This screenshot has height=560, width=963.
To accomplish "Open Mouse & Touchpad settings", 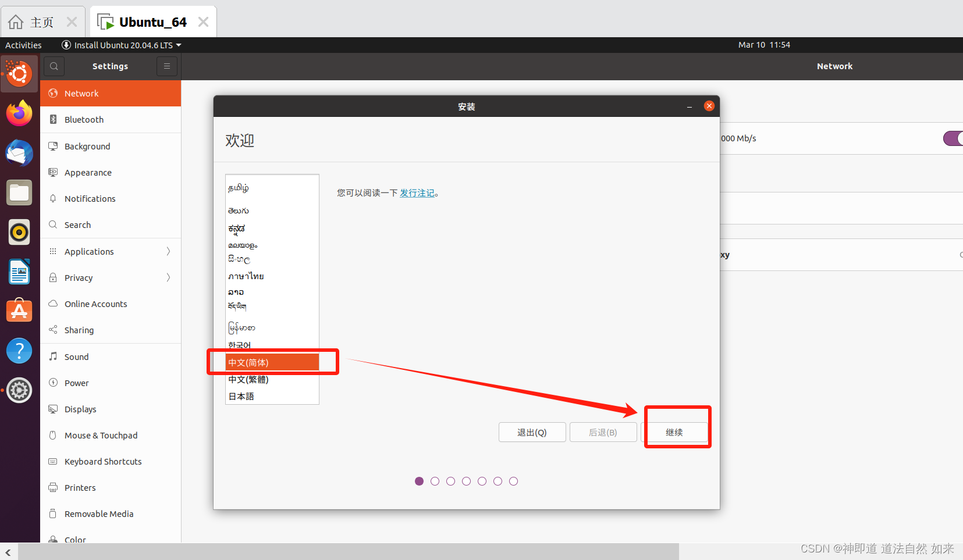I will tap(111, 435).
